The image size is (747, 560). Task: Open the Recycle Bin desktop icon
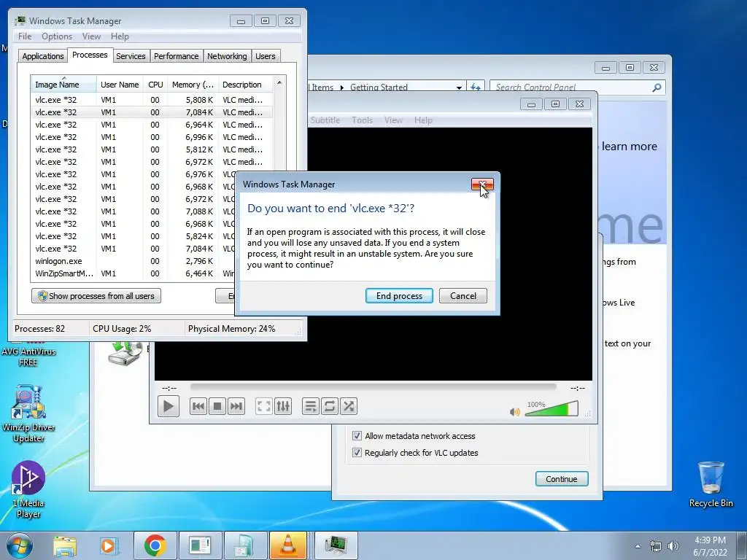point(711,484)
